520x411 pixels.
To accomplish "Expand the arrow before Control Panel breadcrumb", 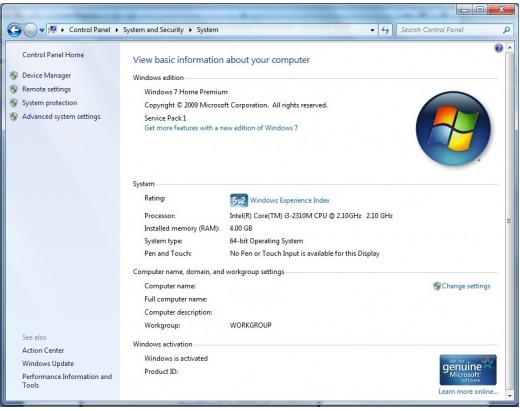I will (x=62, y=30).
